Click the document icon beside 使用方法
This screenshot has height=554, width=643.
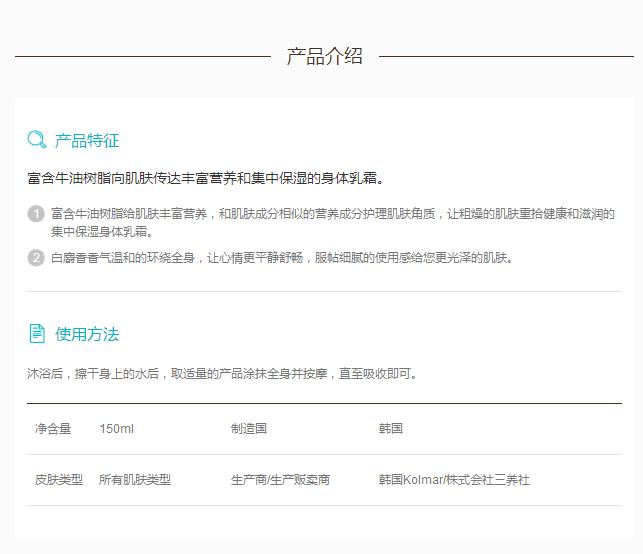[37, 334]
